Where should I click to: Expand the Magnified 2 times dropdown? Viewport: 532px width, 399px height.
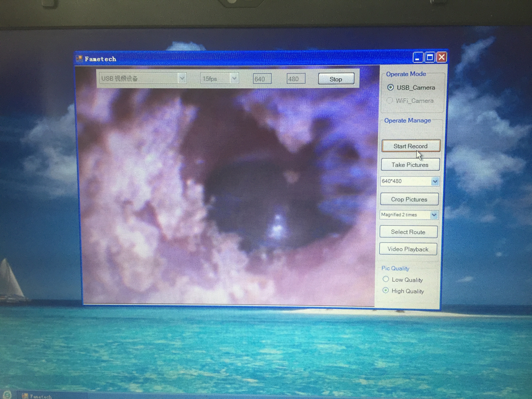coord(434,215)
